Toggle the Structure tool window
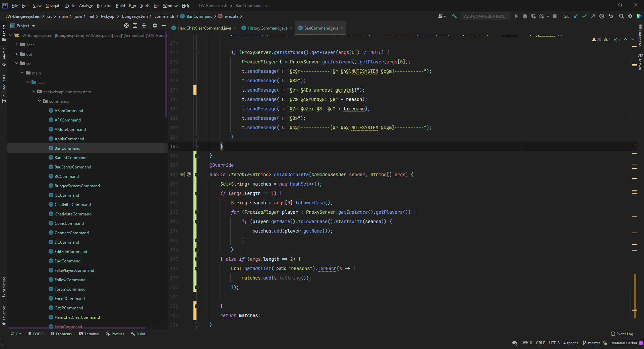Image resolution: width=644 pixels, height=349 pixels. pos(4,286)
